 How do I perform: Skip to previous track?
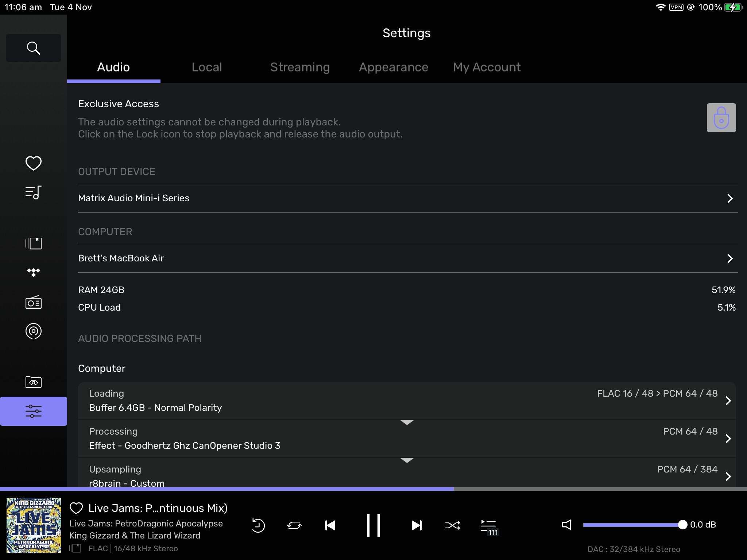pyautogui.click(x=330, y=525)
